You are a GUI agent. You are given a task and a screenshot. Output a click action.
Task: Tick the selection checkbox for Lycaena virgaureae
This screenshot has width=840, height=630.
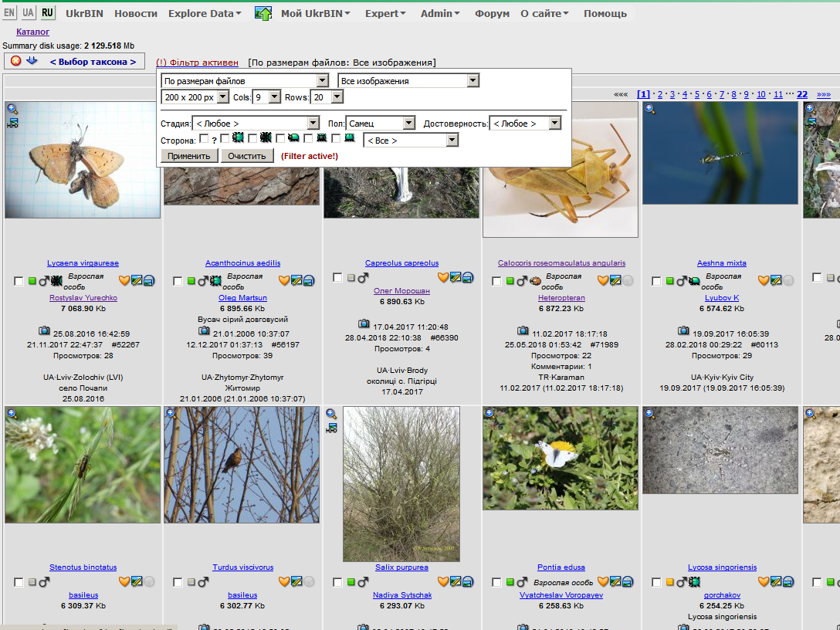point(19,281)
